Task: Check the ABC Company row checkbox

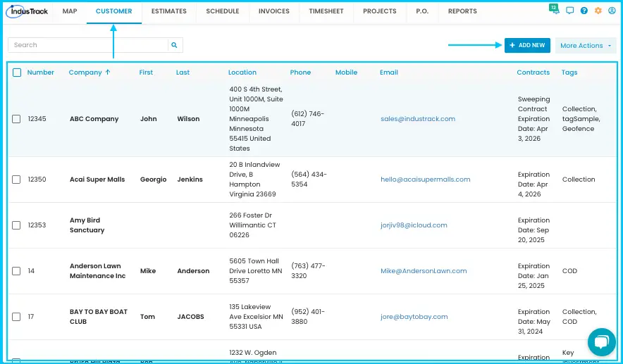Action: [16, 119]
